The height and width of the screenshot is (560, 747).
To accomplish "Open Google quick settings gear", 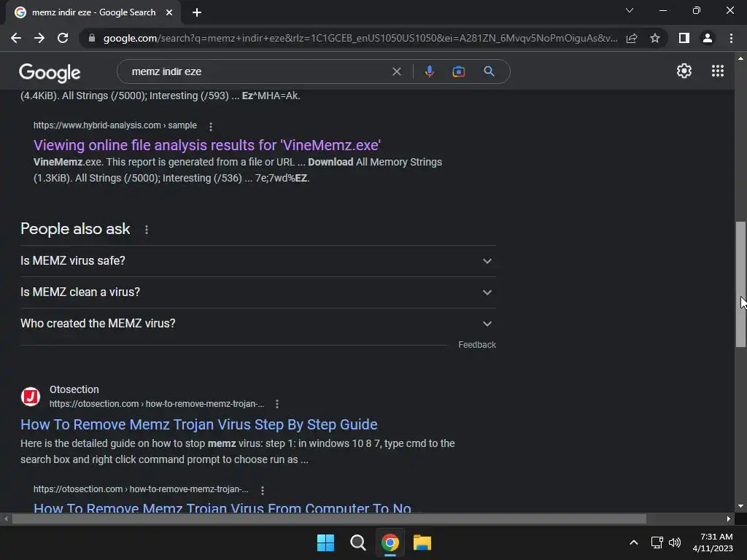I will coord(684,71).
